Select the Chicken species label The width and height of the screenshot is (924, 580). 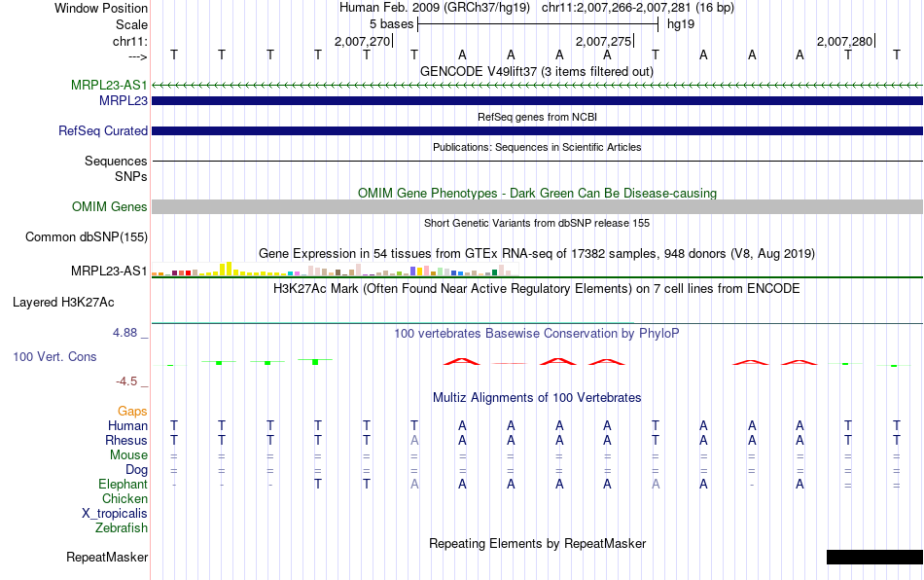tap(124, 498)
